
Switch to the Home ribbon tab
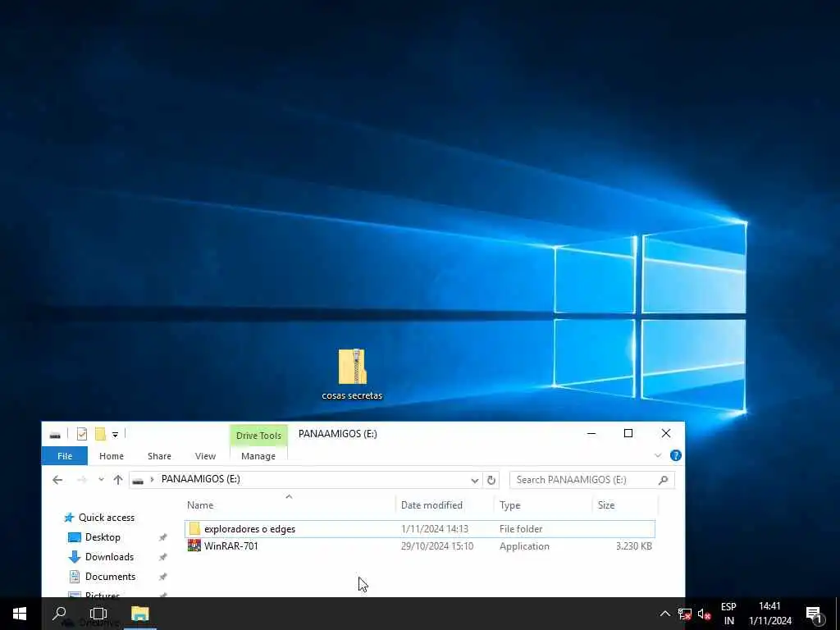pyautogui.click(x=112, y=456)
